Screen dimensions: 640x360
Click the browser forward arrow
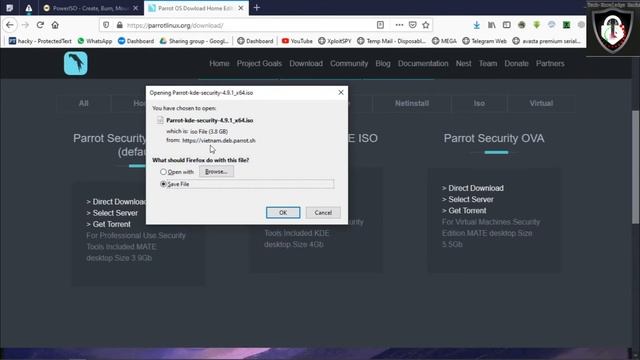point(25,25)
